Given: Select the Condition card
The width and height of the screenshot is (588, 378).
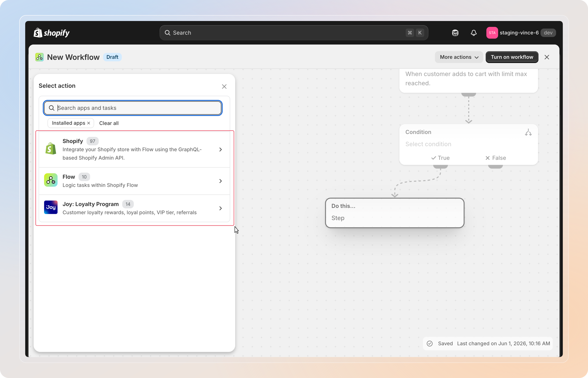Looking at the screenshot, I should (x=468, y=144).
